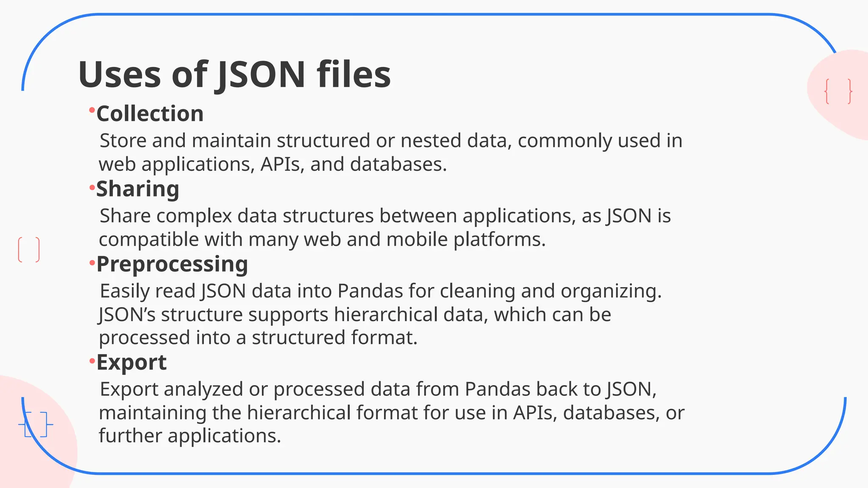The height and width of the screenshot is (488, 868).
Task: Click the 'Easily read JSON data into Pandas' line
Action: tap(381, 292)
